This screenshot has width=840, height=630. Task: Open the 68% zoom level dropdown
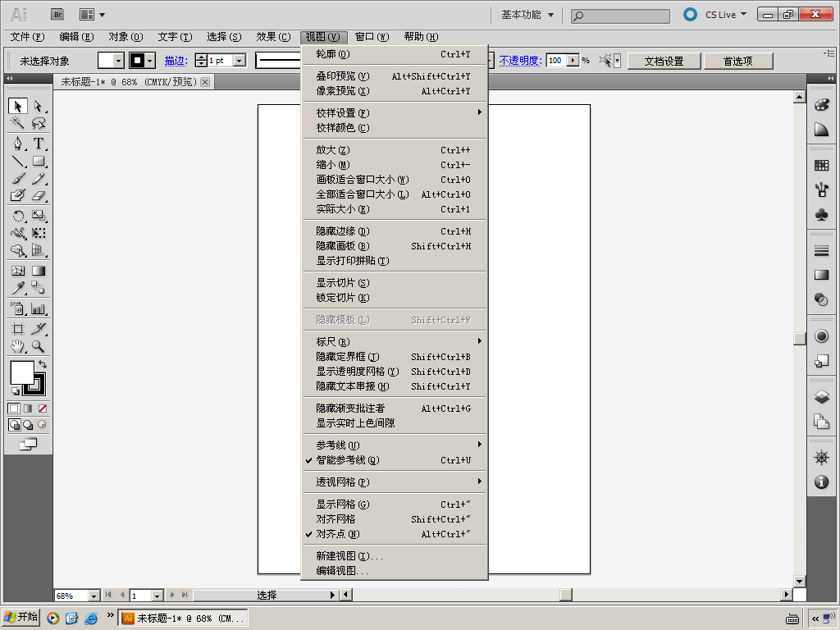click(x=94, y=596)
